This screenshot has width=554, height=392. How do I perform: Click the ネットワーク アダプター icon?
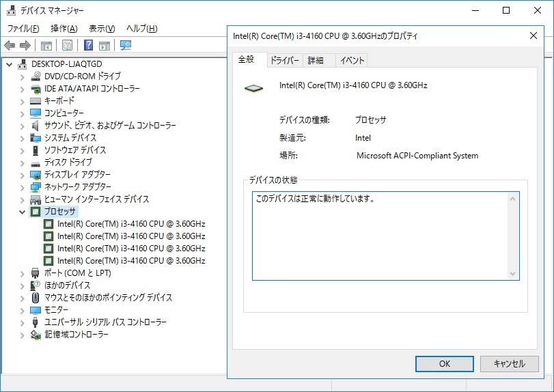tap(36, 187)
